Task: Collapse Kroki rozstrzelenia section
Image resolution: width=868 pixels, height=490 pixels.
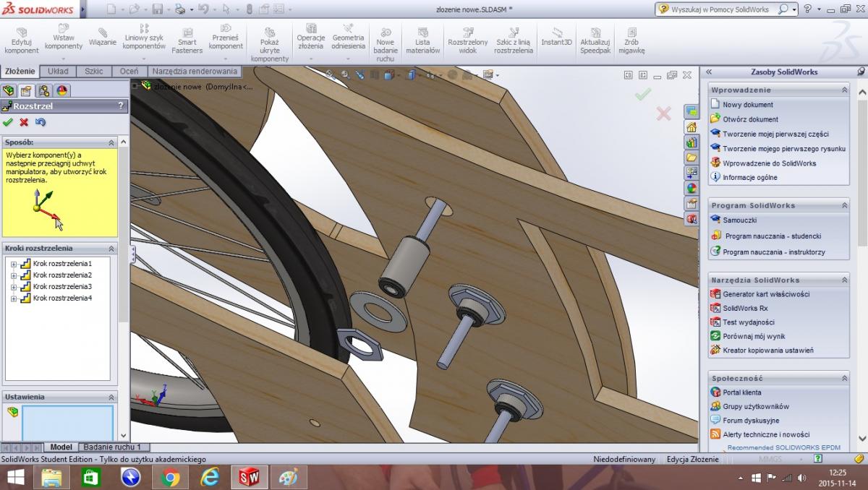Action: pyautogui.click(x=111, y=249)
